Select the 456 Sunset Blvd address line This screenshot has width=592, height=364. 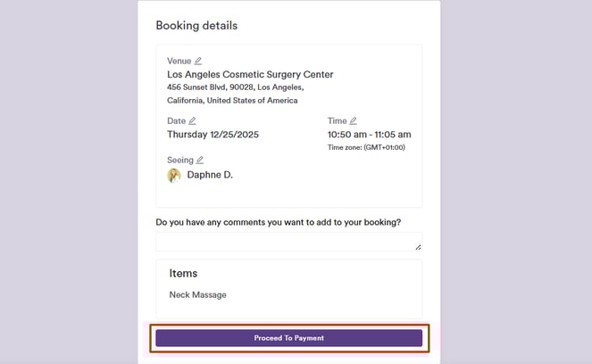[x=235, y=88]
